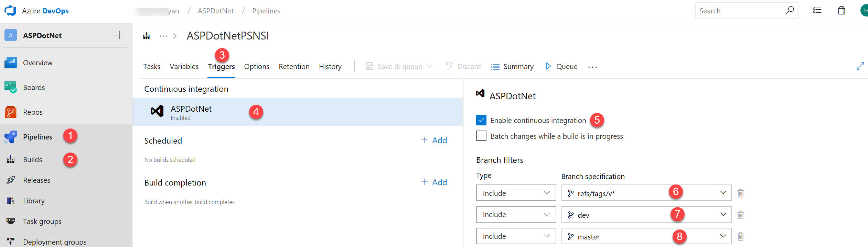This screenshot has width=868, height=247.
Task: Open the Retention tab
Action: pos(294,66)
